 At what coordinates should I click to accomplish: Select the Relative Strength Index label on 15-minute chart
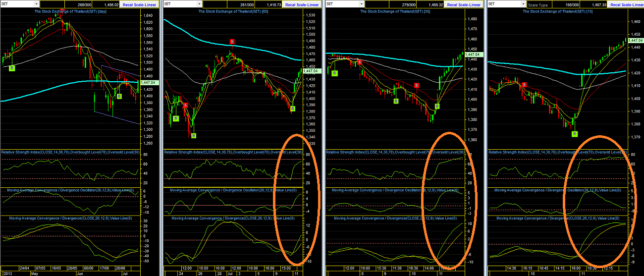557,151
